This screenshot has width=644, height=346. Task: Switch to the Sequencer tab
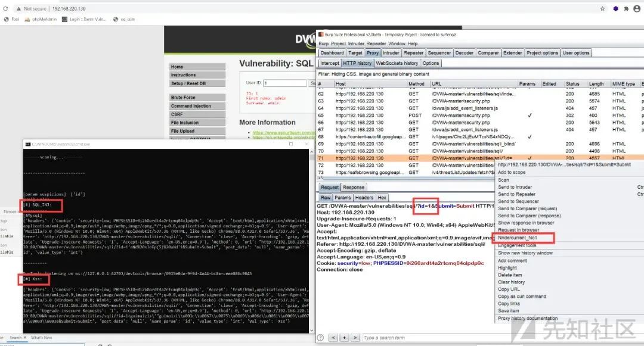coord(439,53)
